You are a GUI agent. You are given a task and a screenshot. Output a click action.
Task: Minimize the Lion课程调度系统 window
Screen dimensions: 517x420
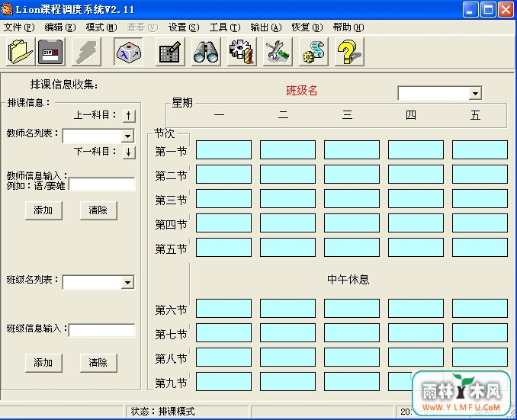tap(470, 9)
